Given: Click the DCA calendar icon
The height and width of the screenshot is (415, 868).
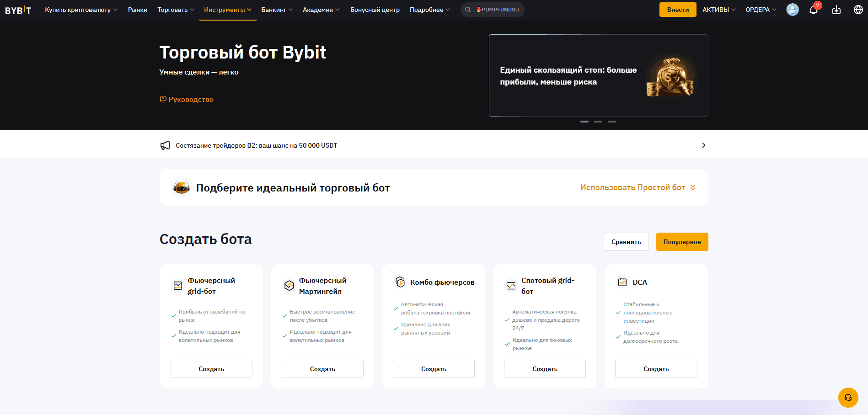Looking at the screenshot, I should click(622, 282).
